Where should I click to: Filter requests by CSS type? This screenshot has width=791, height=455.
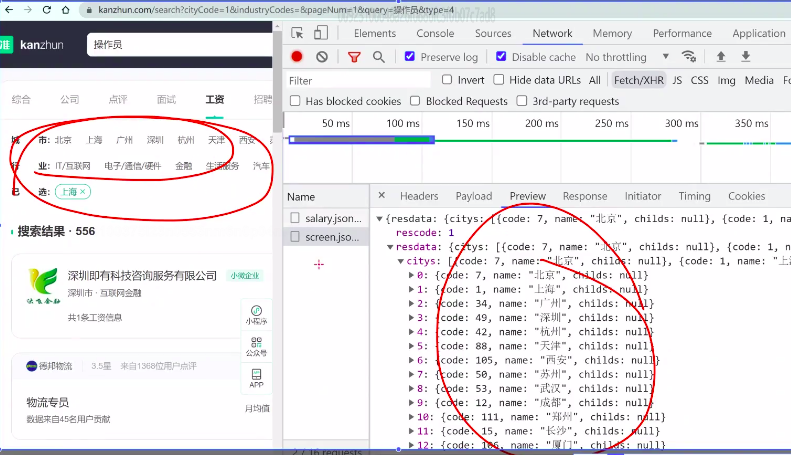pyautogui.click(x=699, y=80)
